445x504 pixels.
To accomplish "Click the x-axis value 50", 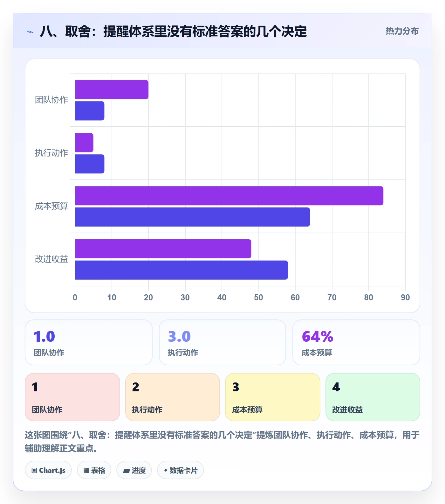I will [258, 297].
